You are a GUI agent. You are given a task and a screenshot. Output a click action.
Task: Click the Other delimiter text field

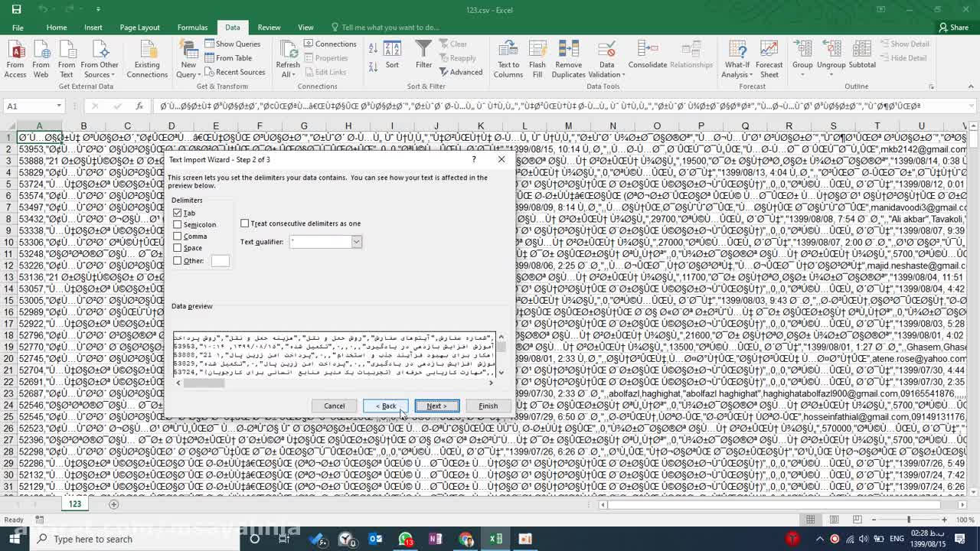(x=220, y=261)
